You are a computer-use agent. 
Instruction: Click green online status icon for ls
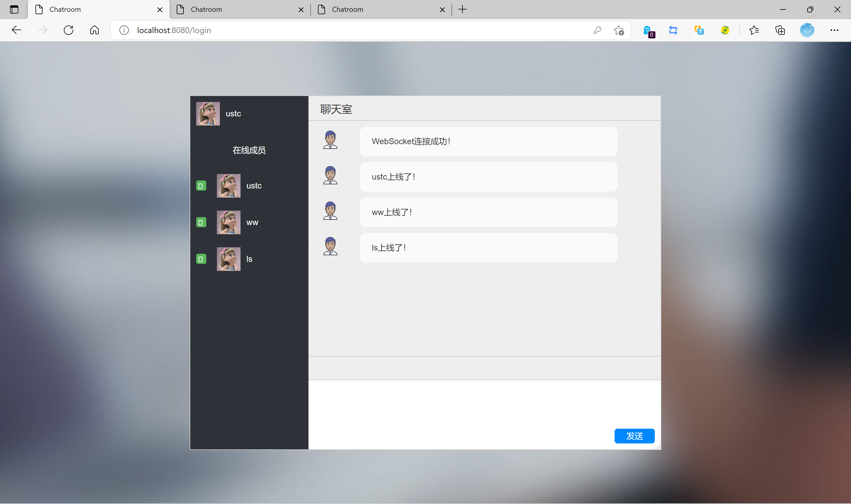click(x=201, y=259)
